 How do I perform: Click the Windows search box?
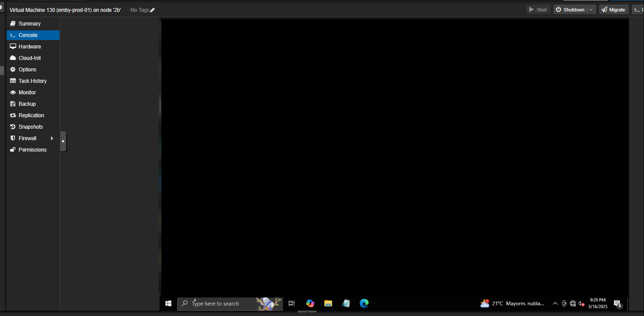coord(216,304)
